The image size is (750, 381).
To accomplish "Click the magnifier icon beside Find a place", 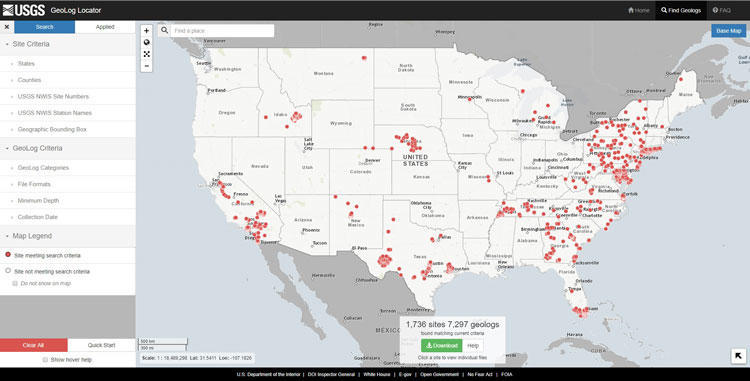I will (x=165, y=30).
